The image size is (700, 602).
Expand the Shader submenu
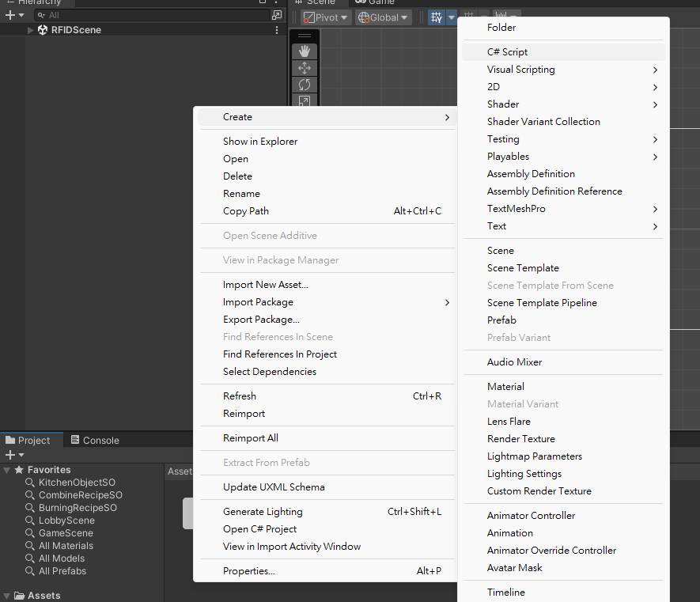pos(563,104)
